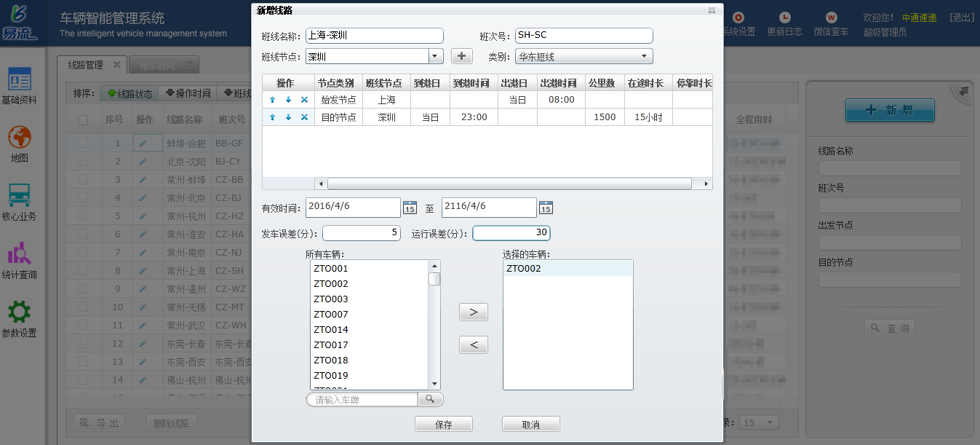Open 参数设置 gear in the sidebar
This screenshot has height=445, width=980.
[20, 318]
